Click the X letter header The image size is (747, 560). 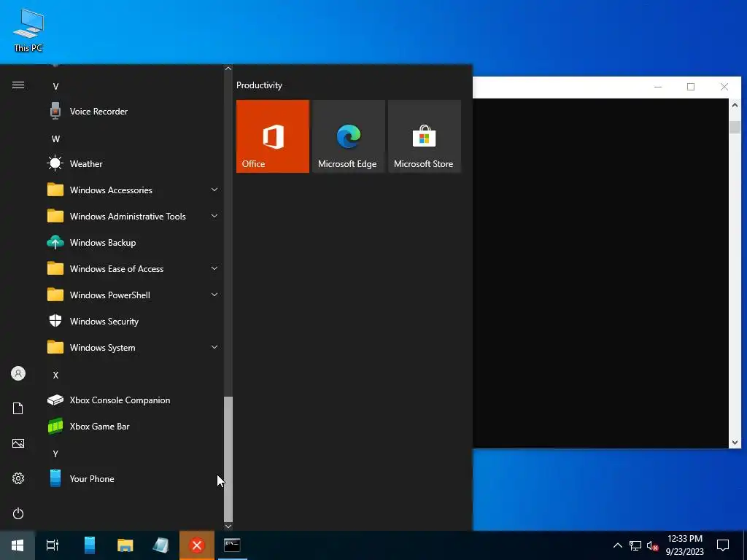55,376
